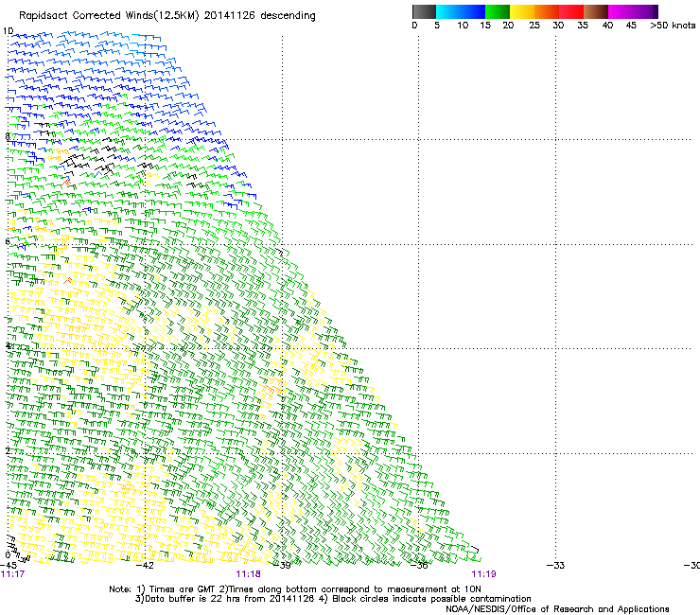
Task: Click the longitude axis label "-39"
Action: 282,566
